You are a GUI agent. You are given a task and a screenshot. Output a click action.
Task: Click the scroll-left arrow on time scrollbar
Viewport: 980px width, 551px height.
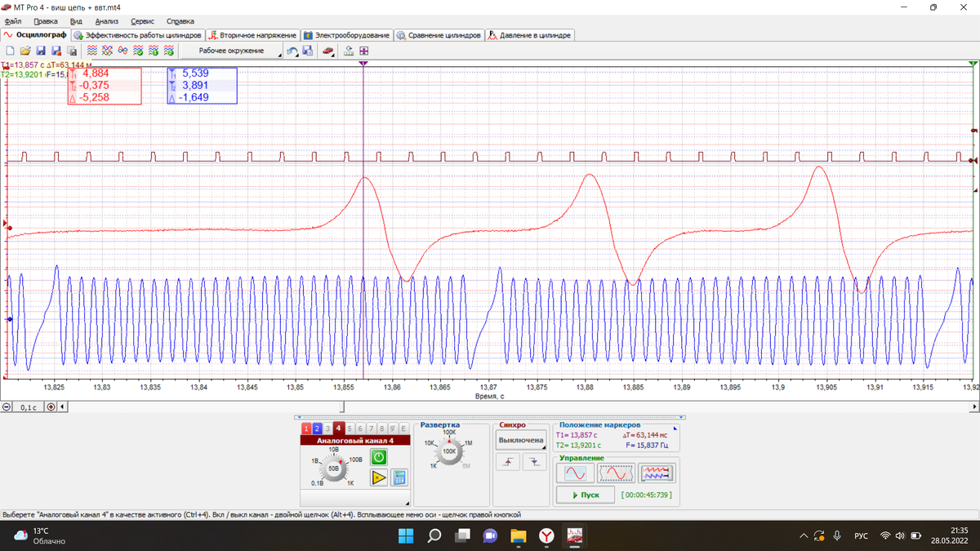tap(64, 406)
